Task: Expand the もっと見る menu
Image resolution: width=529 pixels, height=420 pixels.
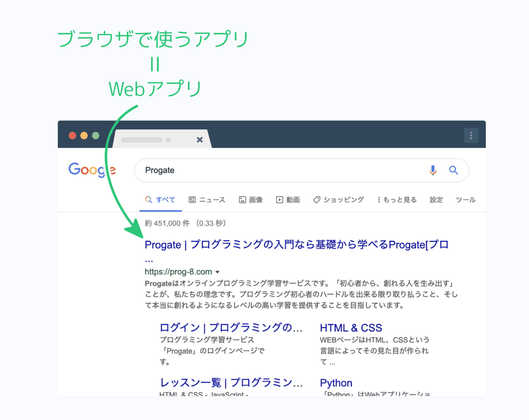Action: pos(396,200)
